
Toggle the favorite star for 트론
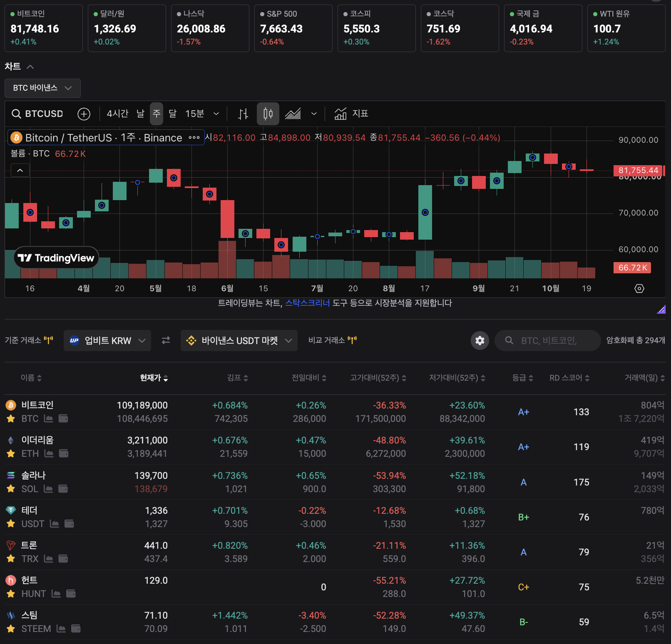coord(11,559)
